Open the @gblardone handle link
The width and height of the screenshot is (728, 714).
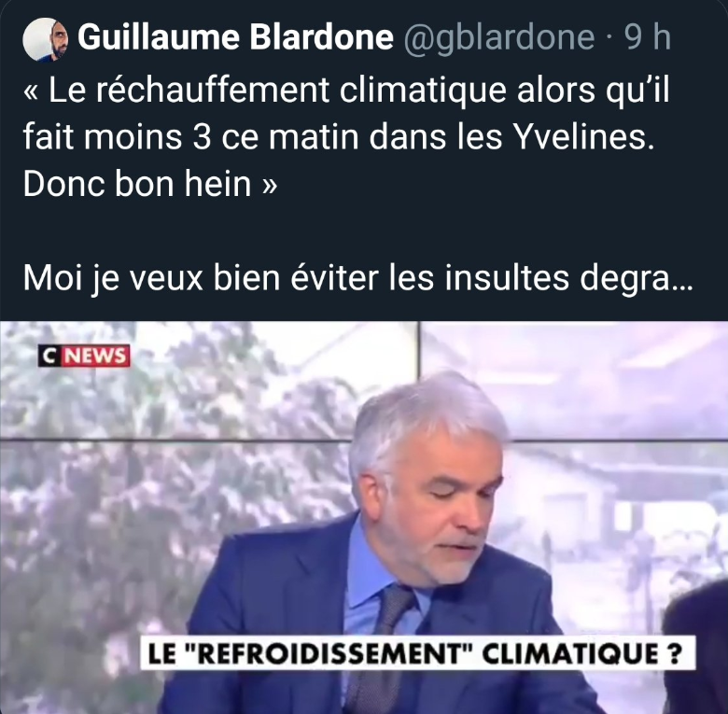498,38
